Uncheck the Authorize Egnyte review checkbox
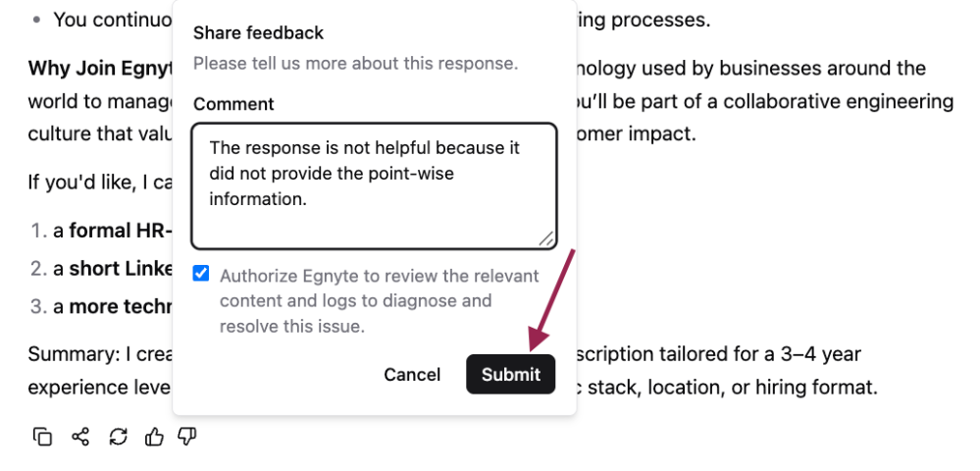Image resolution: width=980 pixels, height=471 pixels. point(201,274)
